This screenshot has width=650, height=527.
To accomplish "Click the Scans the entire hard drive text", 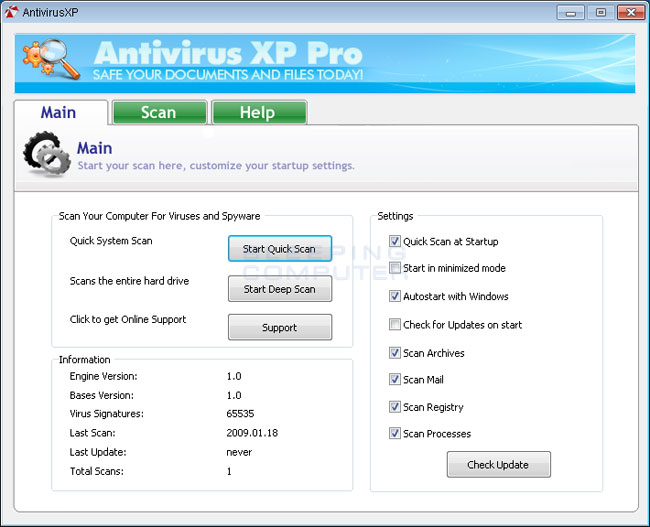I will (x=129, y=281).
